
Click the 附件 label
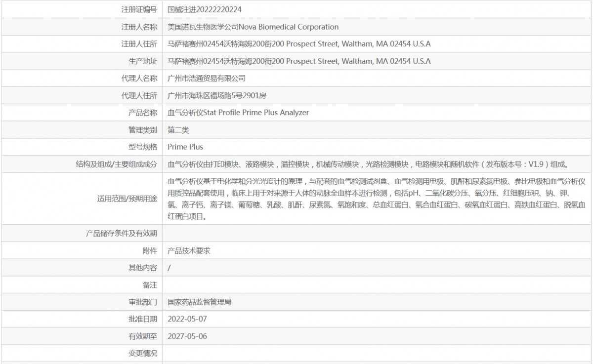(x=150, y=250)
